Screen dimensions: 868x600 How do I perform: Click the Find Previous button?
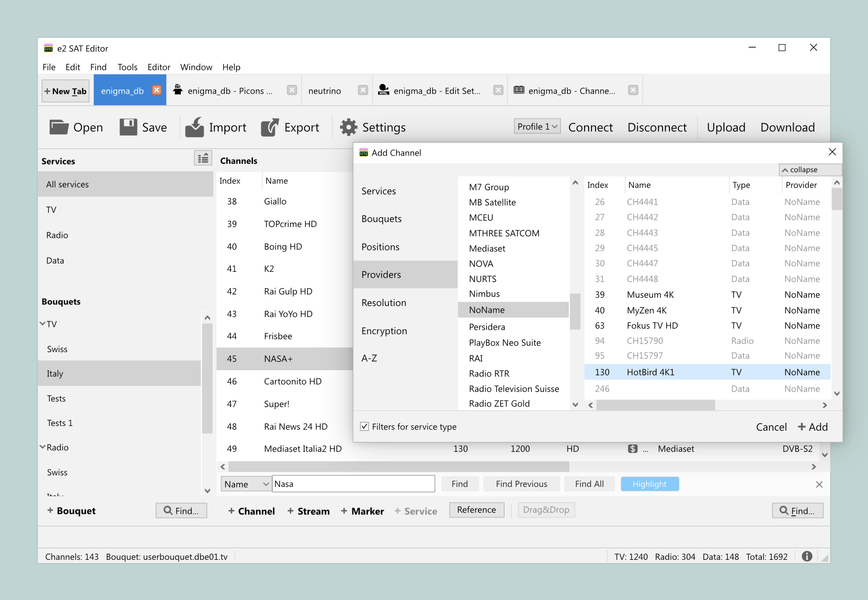pos(522,484)
